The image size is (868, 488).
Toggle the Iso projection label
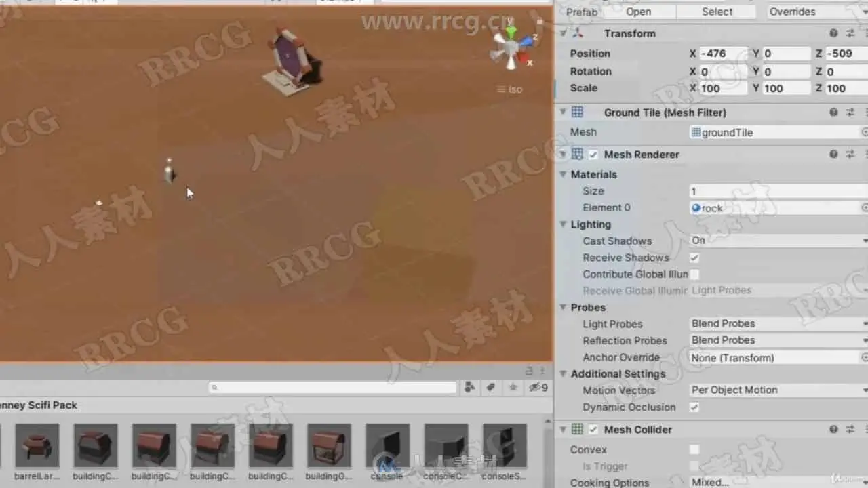(x=510, y=89)
